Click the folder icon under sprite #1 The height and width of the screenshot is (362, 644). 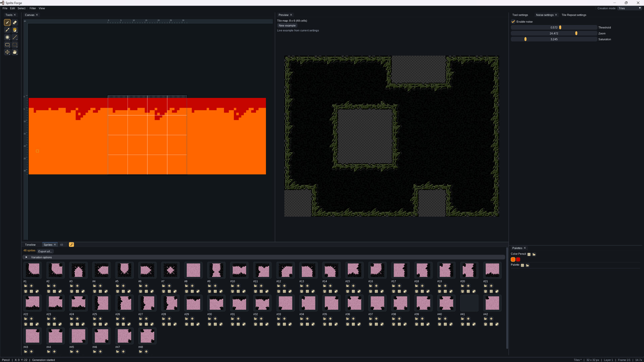(x=25, y=286)
